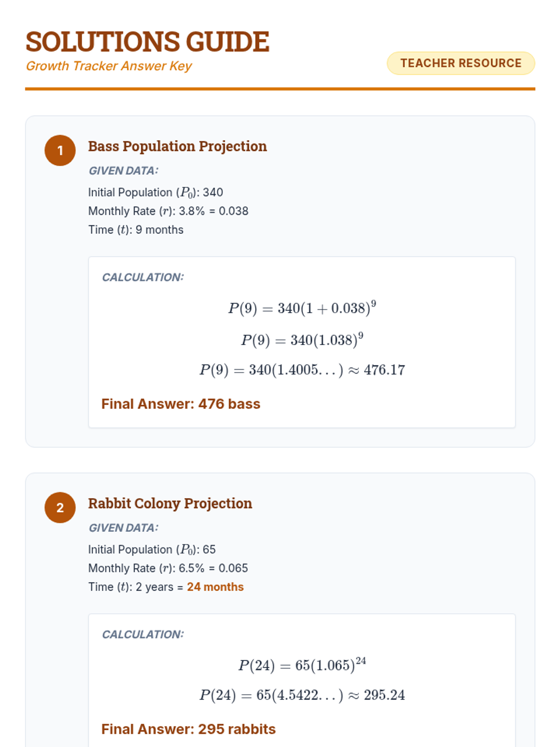Select the Bass Population Projection heading
This screenshot has height=747, width=560.
[x=177, y=146]
